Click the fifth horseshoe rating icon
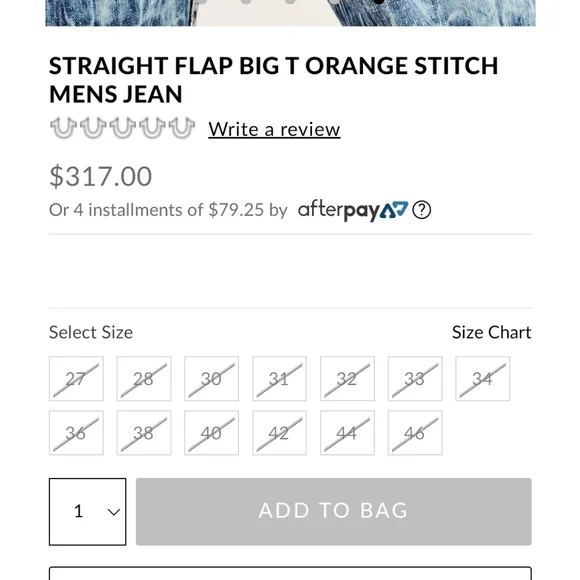The width and height of the screenshot is (580, 580). [182, 128]
